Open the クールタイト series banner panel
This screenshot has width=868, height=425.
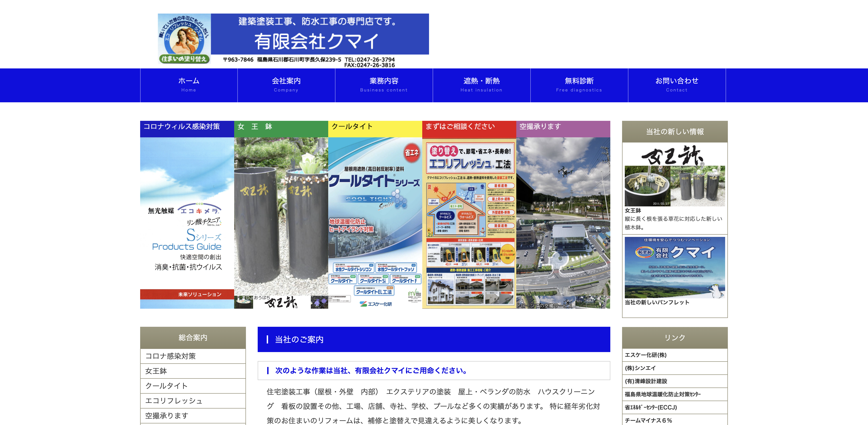tap(375, 215)
